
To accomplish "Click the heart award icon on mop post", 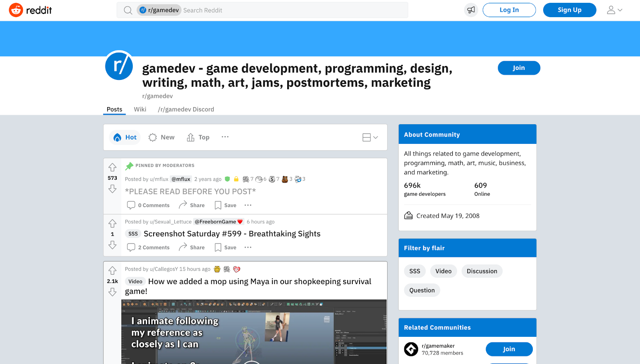I will click(x=236, y=269).
